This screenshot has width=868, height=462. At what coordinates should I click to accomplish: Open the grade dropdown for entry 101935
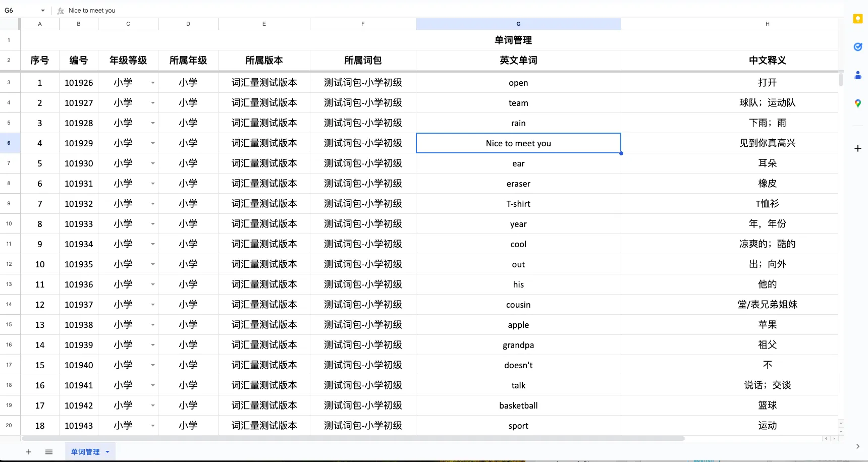point(152,264)
